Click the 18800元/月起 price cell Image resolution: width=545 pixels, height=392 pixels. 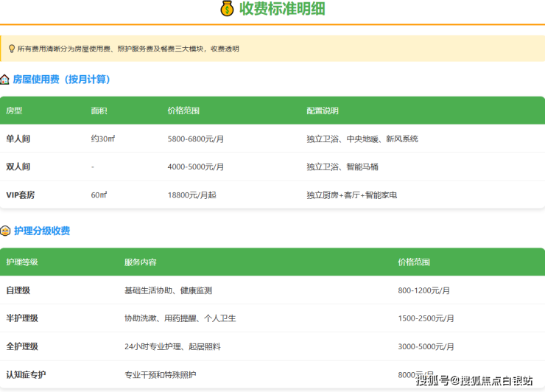coord(192,195)
